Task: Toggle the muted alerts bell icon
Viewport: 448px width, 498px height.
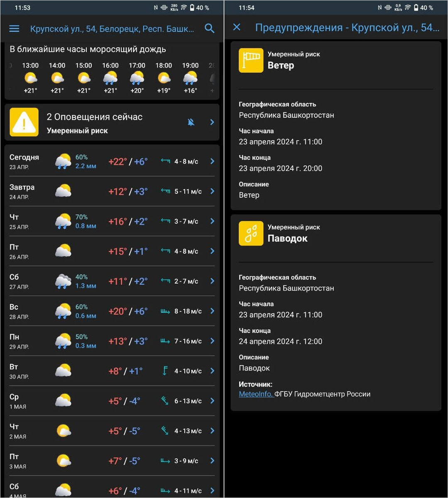Action: coord(191,122)
